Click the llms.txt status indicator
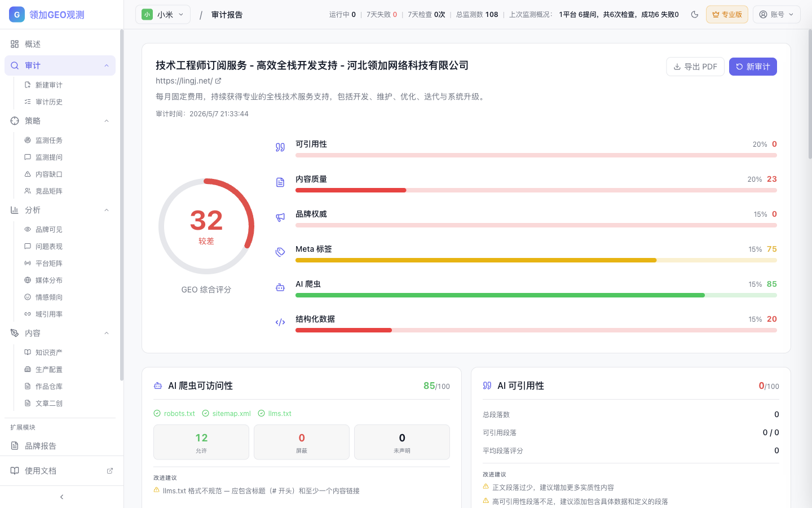 pyautogui.click(x=275, y=414)
